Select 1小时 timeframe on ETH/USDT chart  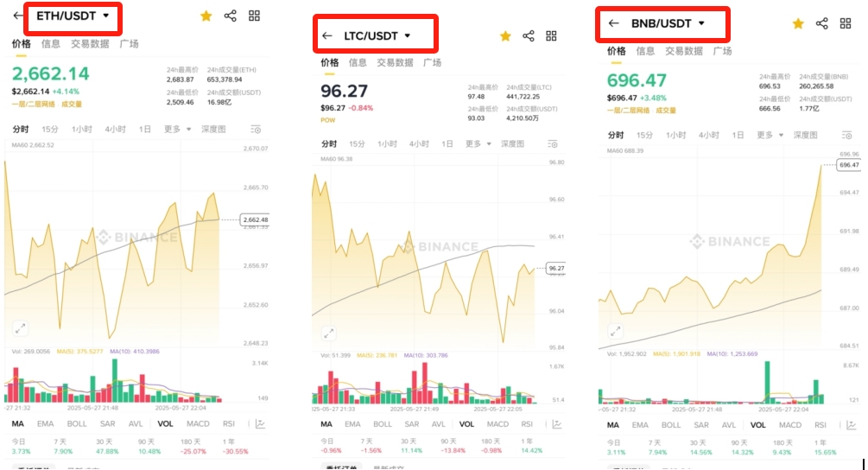[81, 129]
